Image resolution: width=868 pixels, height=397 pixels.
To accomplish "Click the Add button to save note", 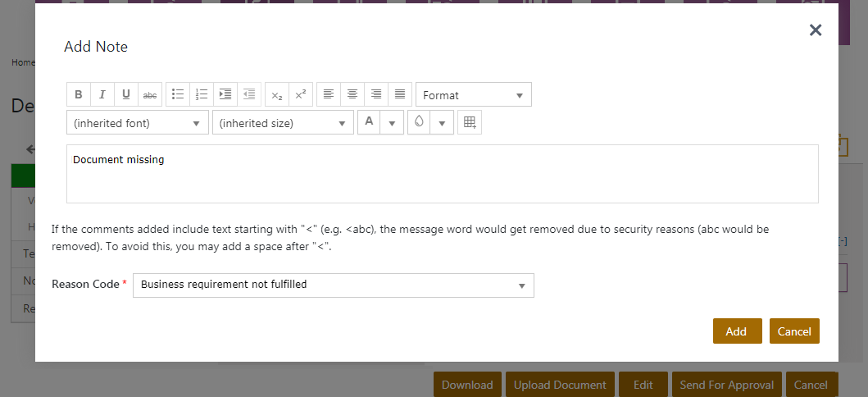I will pyautogui.click(x=737, y=331).
